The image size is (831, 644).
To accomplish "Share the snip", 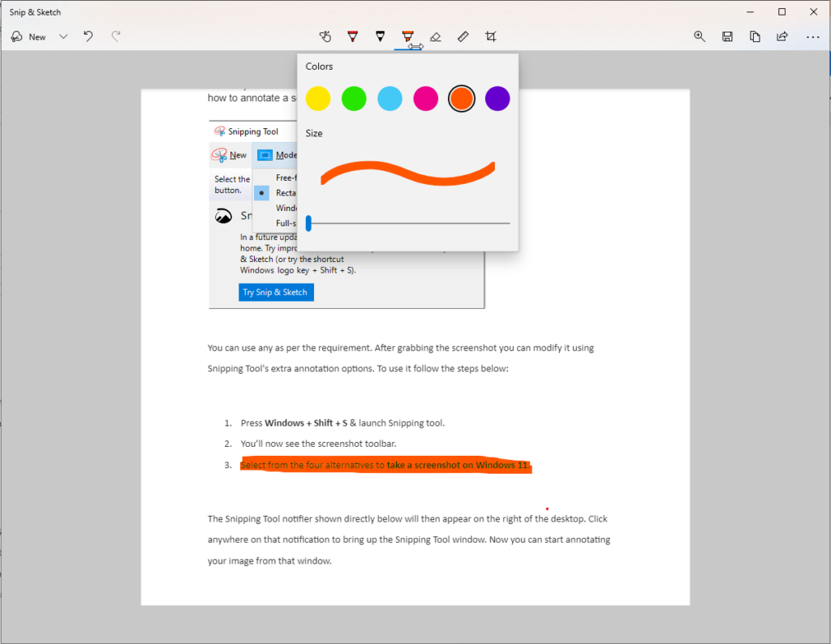I will coord(782,36).
